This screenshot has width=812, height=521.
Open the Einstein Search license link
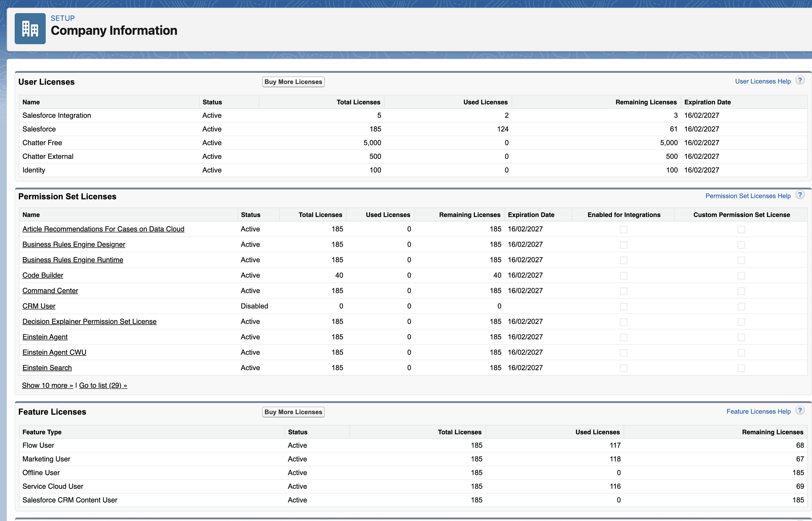47,368
